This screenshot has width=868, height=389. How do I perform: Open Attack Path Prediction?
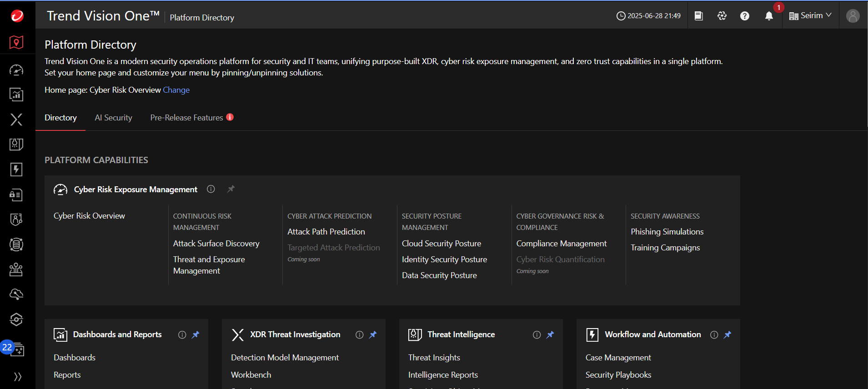(326, 232)
